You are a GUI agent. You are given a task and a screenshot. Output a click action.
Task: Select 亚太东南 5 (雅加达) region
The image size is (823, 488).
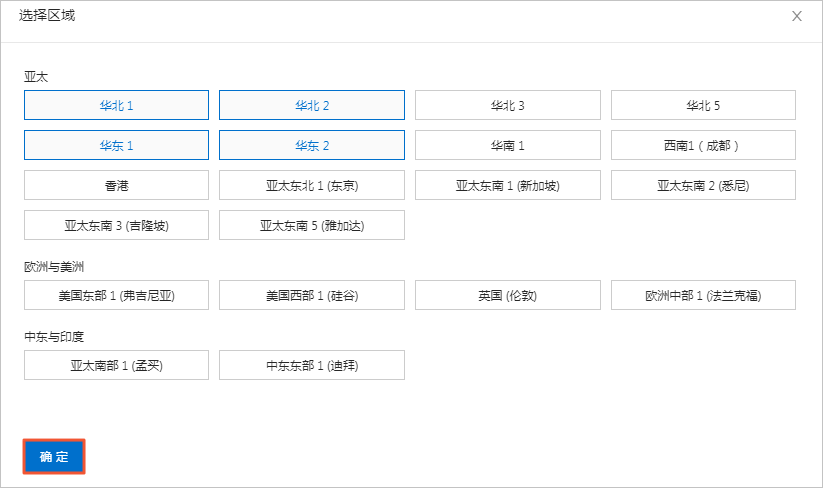(312, 225)
